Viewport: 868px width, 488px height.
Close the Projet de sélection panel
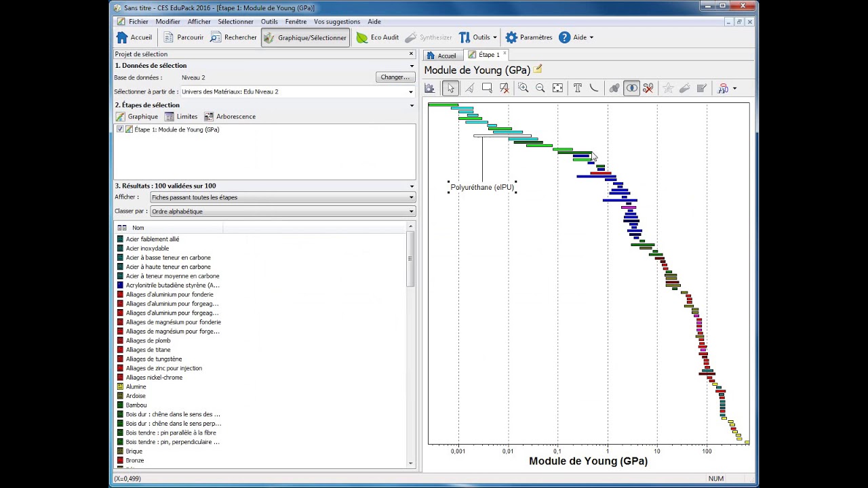coord(411,54)
